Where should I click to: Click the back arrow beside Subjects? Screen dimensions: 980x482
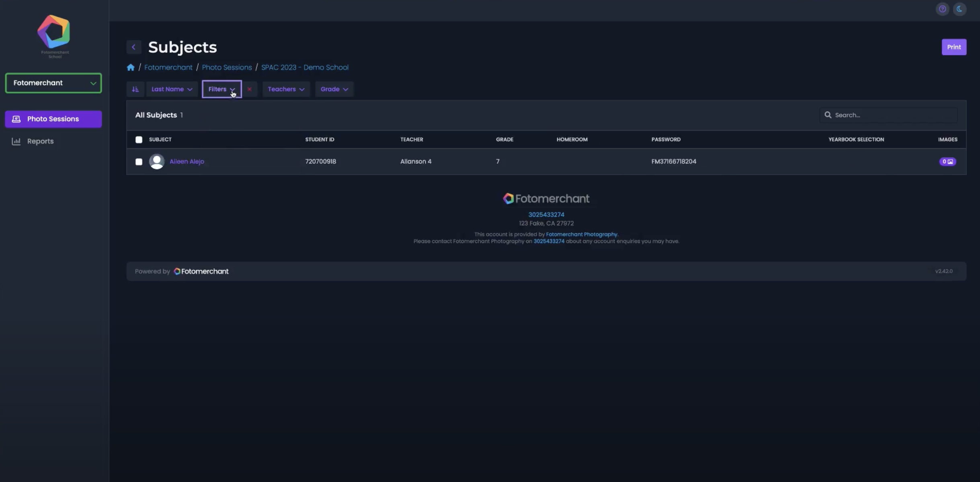click(x=133, y=47)
